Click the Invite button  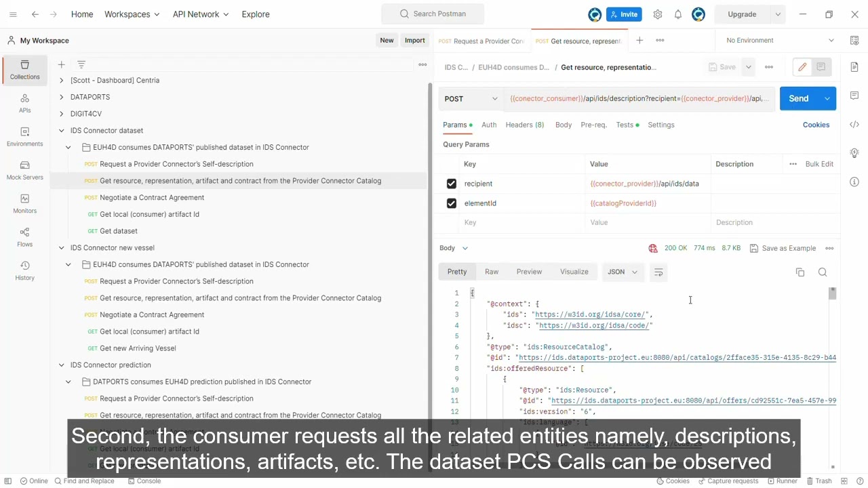coord(624,14)
